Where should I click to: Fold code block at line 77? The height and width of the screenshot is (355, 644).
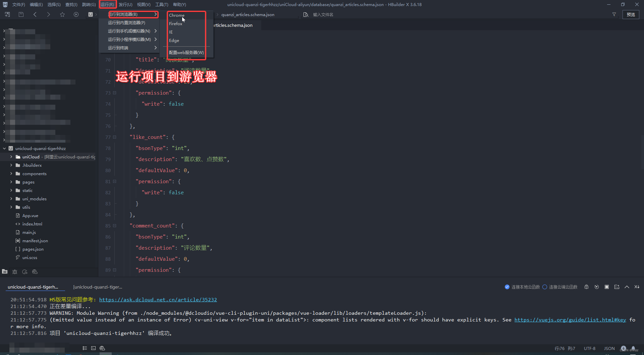pyautogui.click(x=114, y=137)
